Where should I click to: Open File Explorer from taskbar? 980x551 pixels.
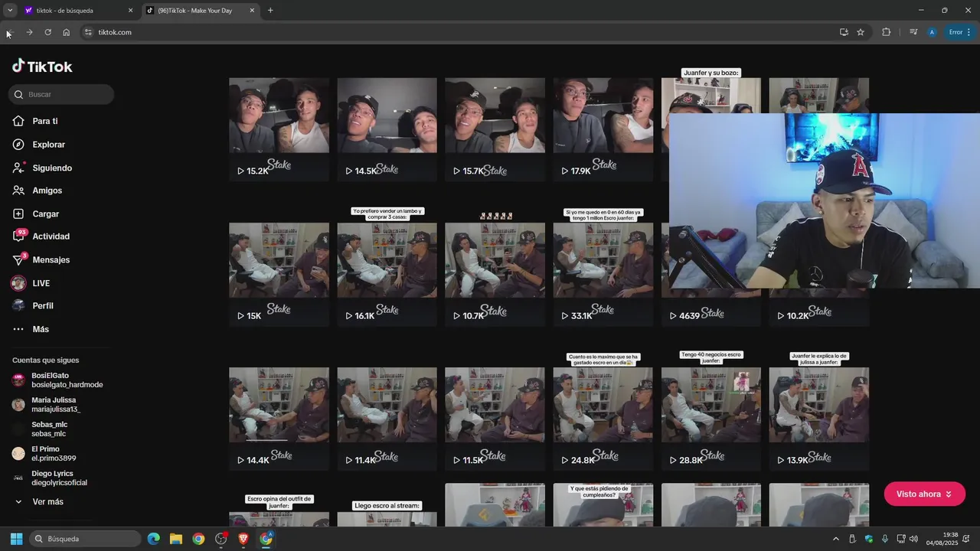[176, 539]
